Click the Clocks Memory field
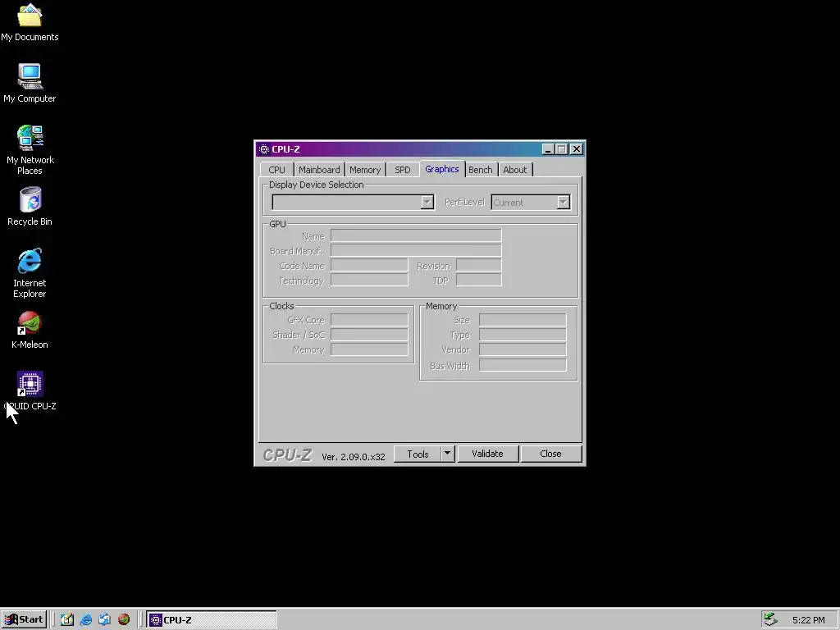The height and width of the screenshot is (630, 840). (369, 349)
